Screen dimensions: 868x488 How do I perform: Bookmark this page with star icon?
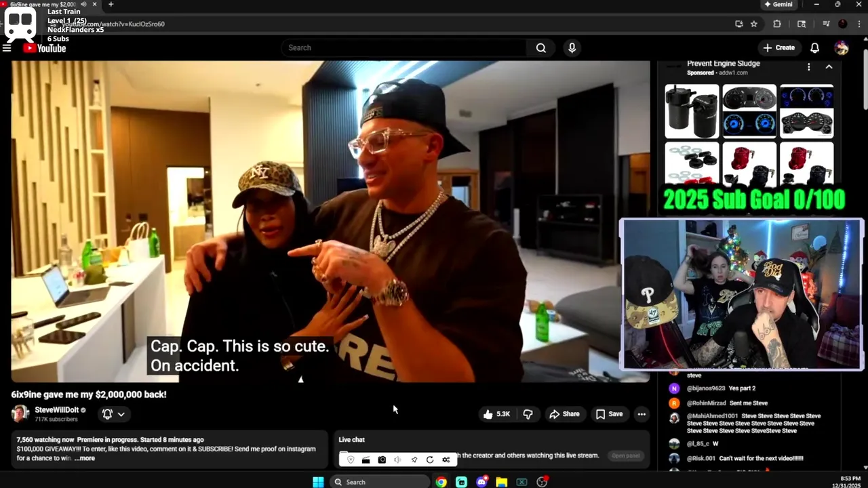point(753,24)
